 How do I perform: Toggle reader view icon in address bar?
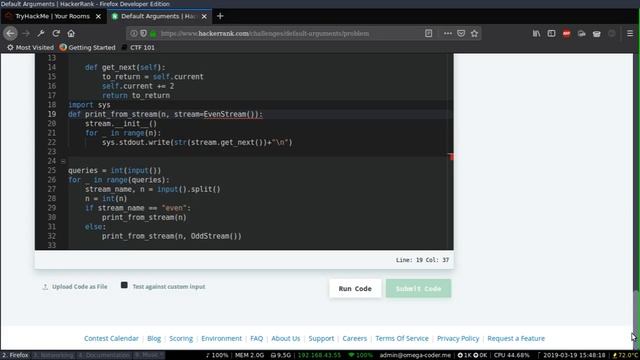pyautogui.click(x=428, y=33)
